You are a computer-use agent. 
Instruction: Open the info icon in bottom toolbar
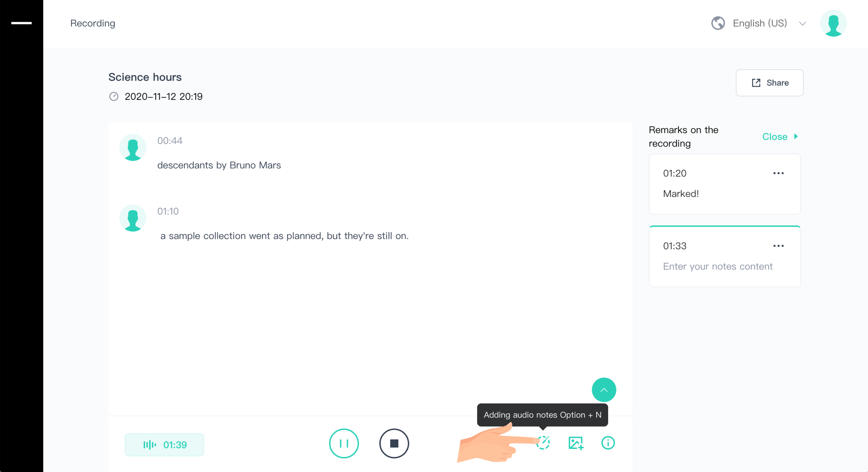608,443
